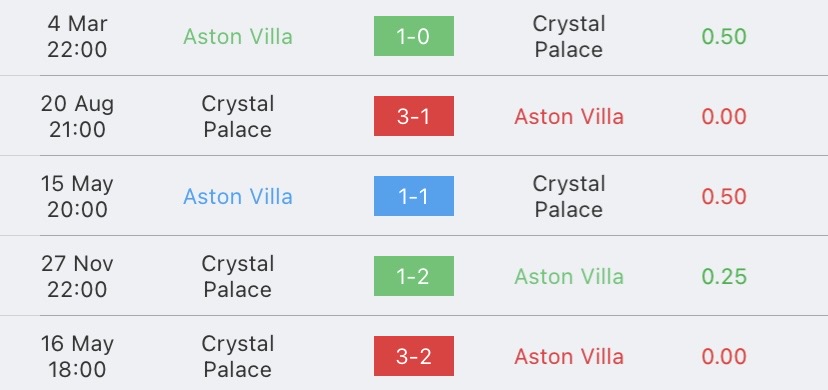Image resolution: width=828 pixels, height=390 pixels.
Task: Select Crystal Palace in the 16 May match
Action: point(238,357)
